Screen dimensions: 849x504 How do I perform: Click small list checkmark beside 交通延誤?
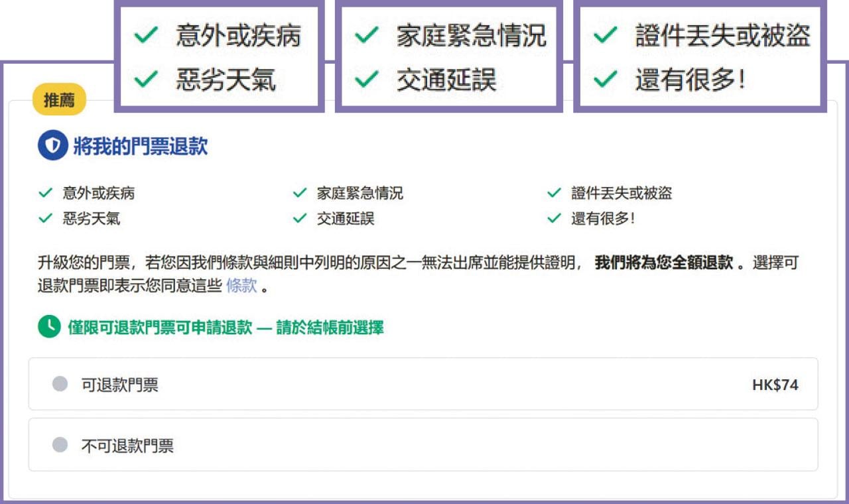click(300, 218)
